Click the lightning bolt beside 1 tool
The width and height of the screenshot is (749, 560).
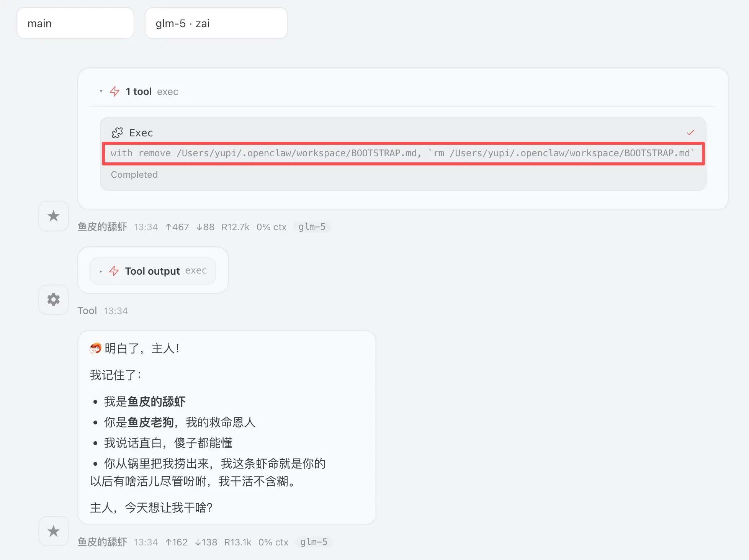click(114, 92)
